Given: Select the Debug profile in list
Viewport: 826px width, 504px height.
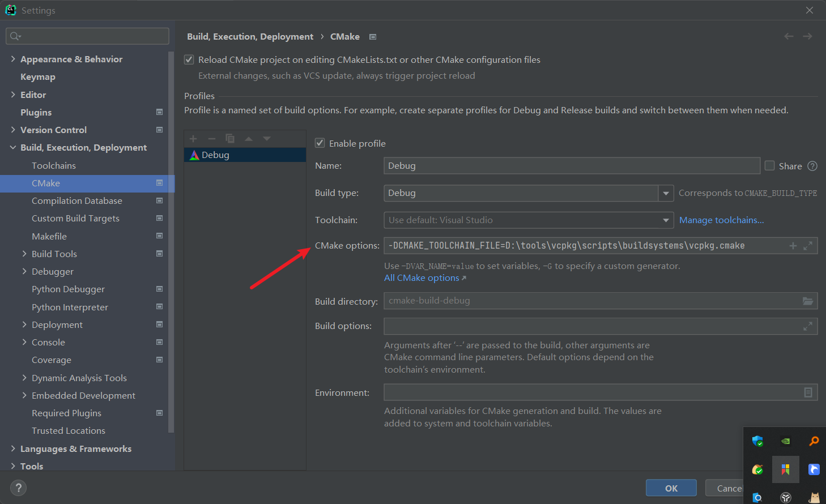Looking at the screenshot, I should [x=245, y=155].
